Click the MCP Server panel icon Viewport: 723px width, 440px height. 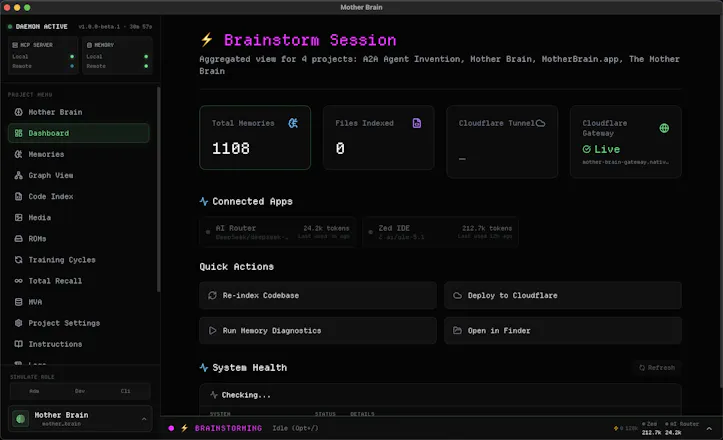[x=15, y=45]
